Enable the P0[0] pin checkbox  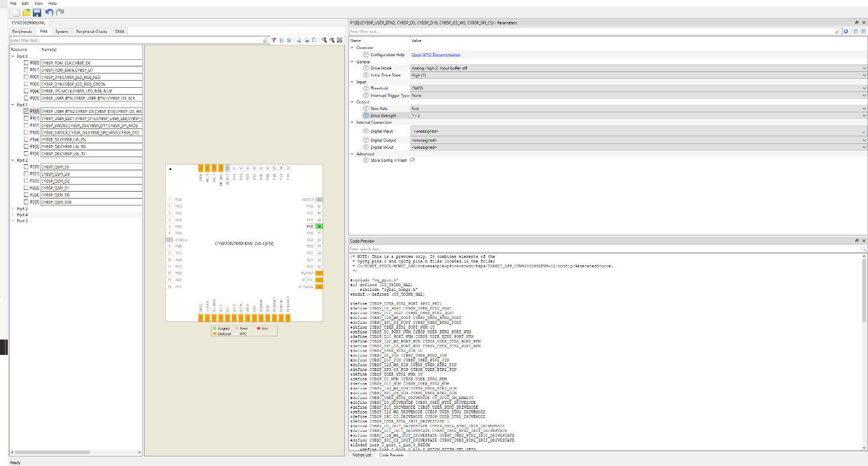26,62
